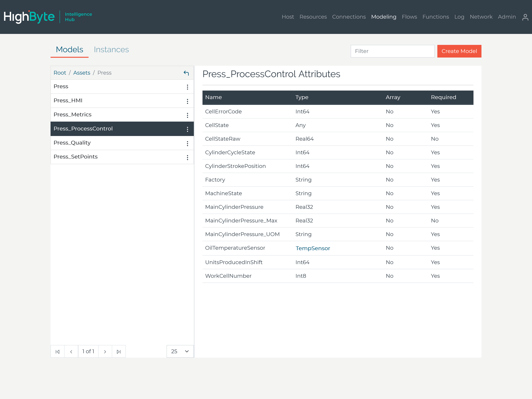Jump to first page of model list
Viewport: 532px width, 399px height.
pyautogui.click(x=58, y=352)
